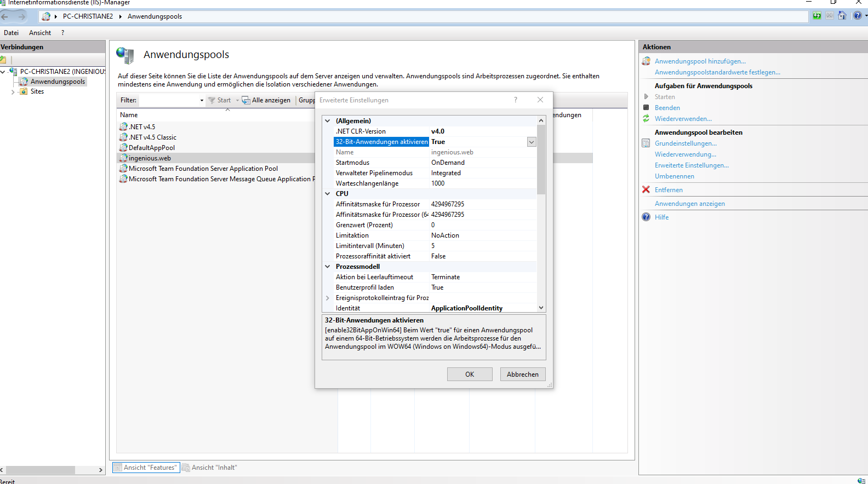The height and width of the screenshot is (484, 868).
Task: Click the DefaultAppPool icon
Action: coord(123,147)
